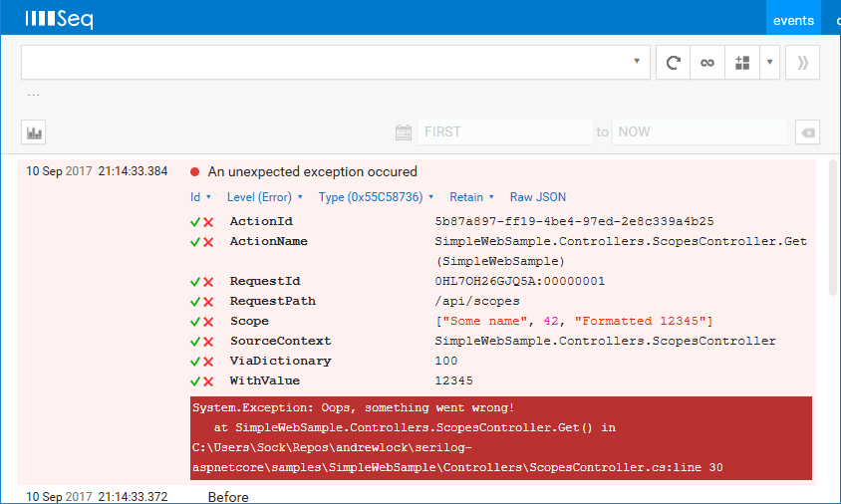The width and height of the screenshot is (841, 504).
Task: Click the ellipsis below the filter box
Action: pos(33,95)
